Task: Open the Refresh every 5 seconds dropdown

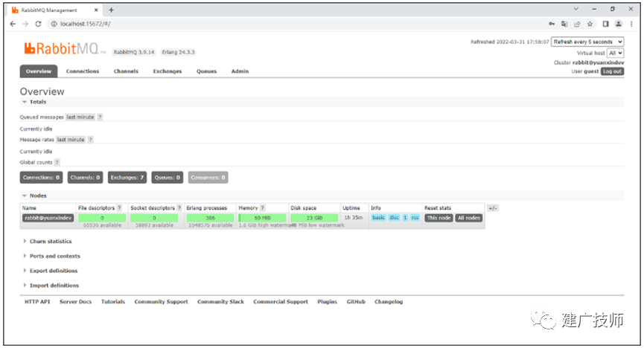Action: click(587, 42)
